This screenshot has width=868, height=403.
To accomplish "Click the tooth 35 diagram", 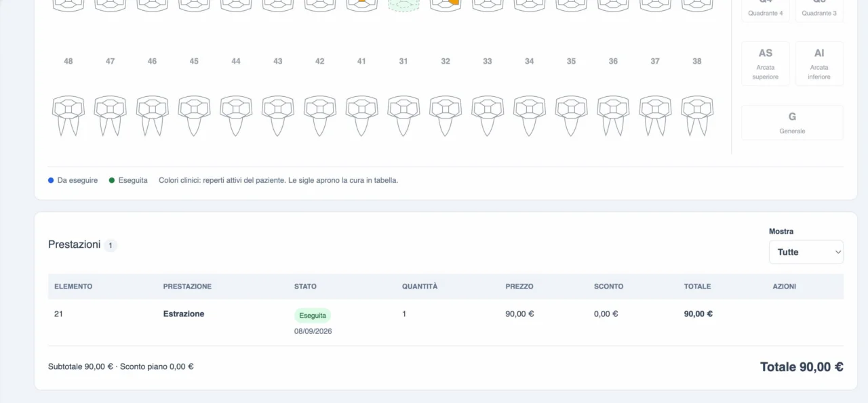I will coord(571,116).
